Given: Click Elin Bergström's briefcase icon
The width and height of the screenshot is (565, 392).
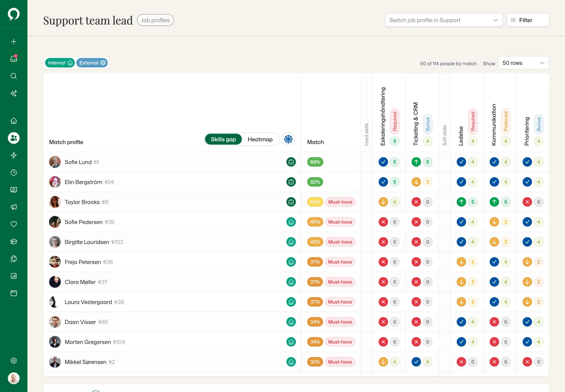Looking at the screenshot, I should pyautogui.click(x=291, y=182).
